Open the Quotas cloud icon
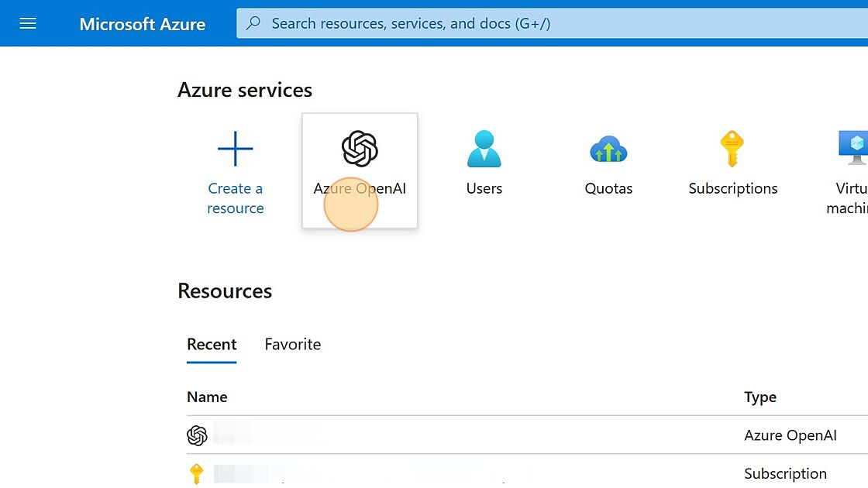Screen dimensions: 868x488 (x=608, y=149)
